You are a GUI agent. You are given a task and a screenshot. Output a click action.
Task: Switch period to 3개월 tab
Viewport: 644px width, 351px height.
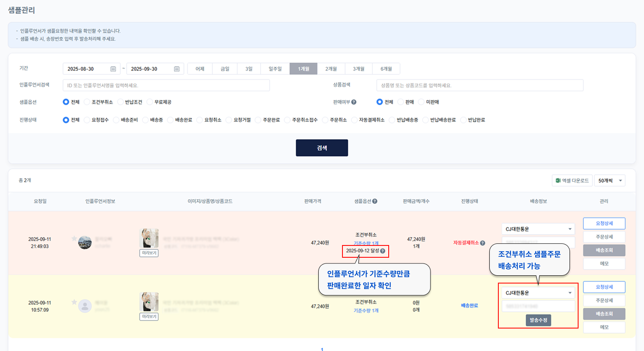pyautogui.click(x=358, y=69)
